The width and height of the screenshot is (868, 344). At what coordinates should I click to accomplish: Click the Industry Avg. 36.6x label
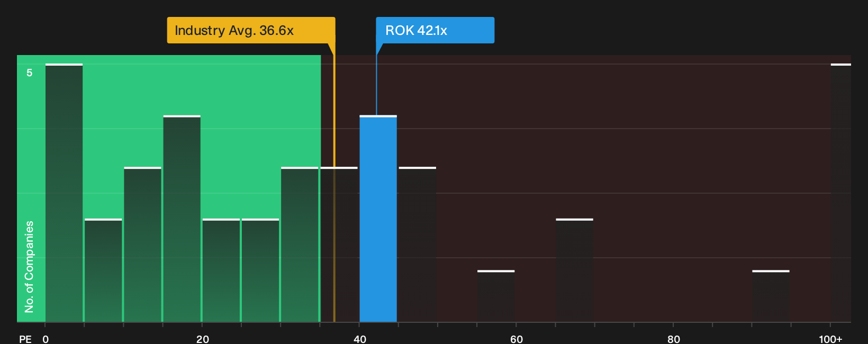click(x=251, y=30)
